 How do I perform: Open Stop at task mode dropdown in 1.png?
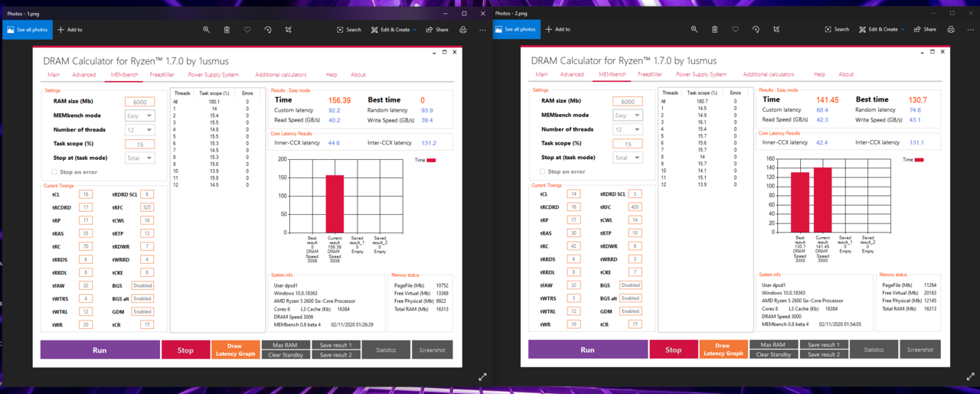(x=139, y=158)
